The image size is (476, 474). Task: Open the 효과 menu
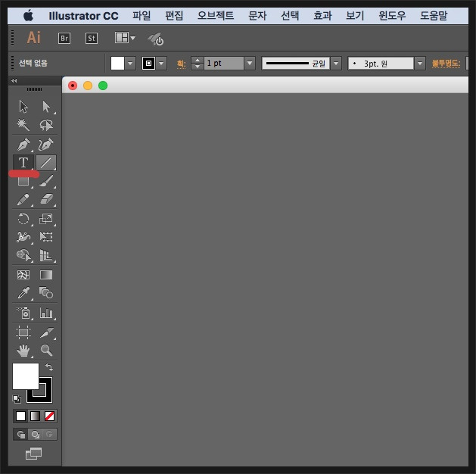[x=322, y=15]
